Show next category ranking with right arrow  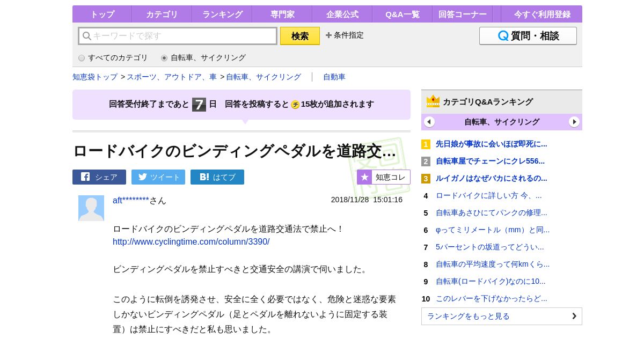pos(574,122)
